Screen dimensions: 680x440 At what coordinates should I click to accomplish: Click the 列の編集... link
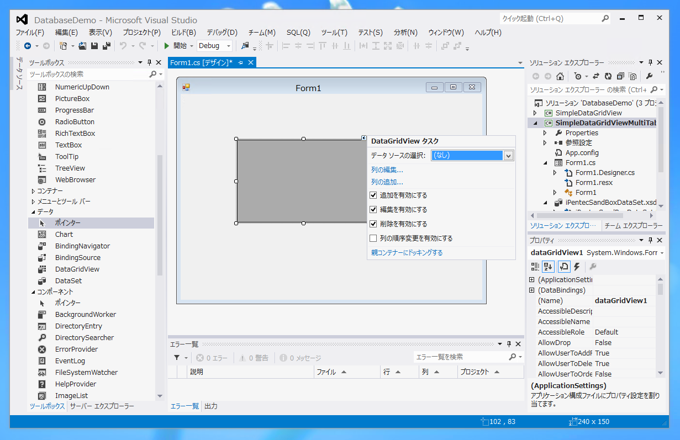[x=387, y=170]
